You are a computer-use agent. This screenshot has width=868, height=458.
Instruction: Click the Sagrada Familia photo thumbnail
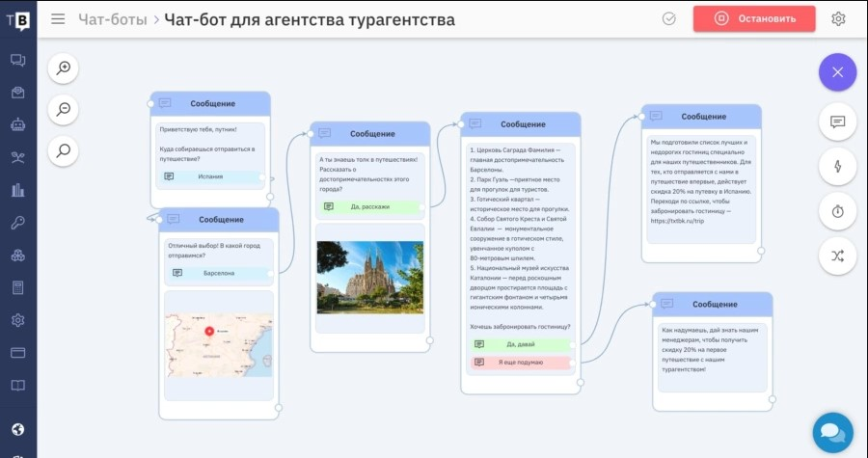(x=369, y=277)
